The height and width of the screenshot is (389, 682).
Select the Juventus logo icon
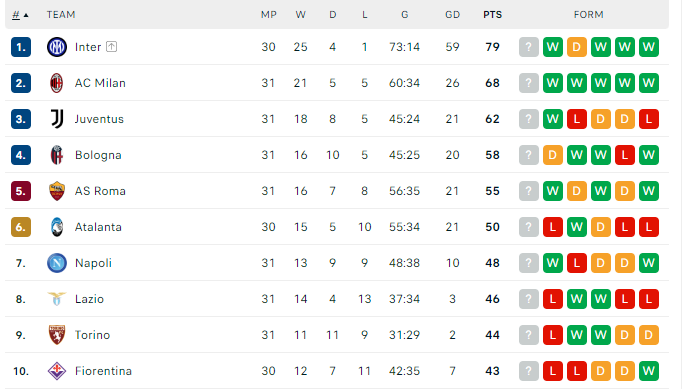(57, 119)
